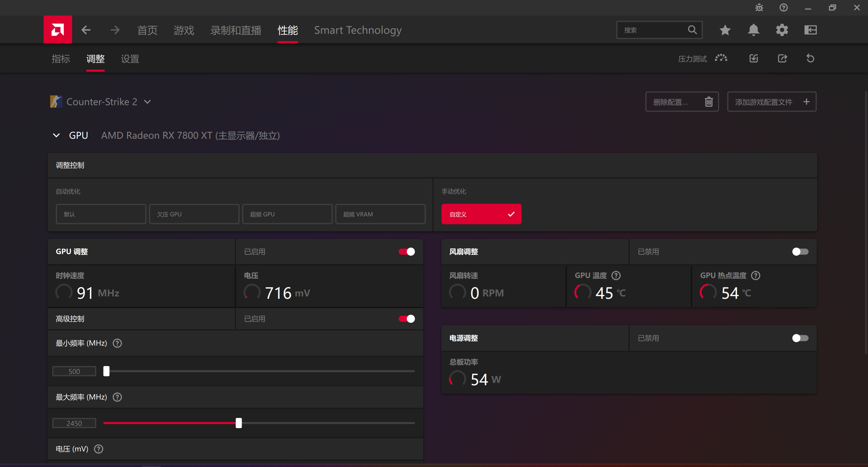This screenshot has width=868, height=467.
Task: Click the 最大频率 slider handle
Action: [238, 423]
